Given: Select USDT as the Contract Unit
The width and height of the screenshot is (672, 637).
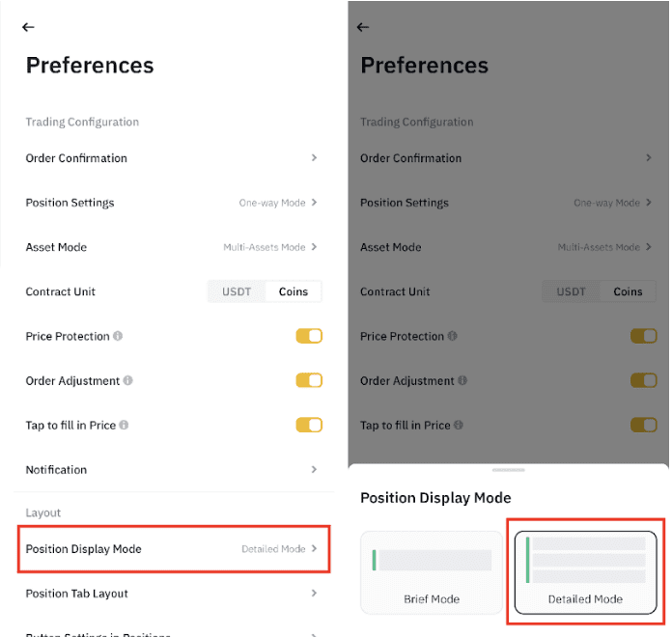Looking at the screenshot, I should pyautogui.click(x=237, y=291).
